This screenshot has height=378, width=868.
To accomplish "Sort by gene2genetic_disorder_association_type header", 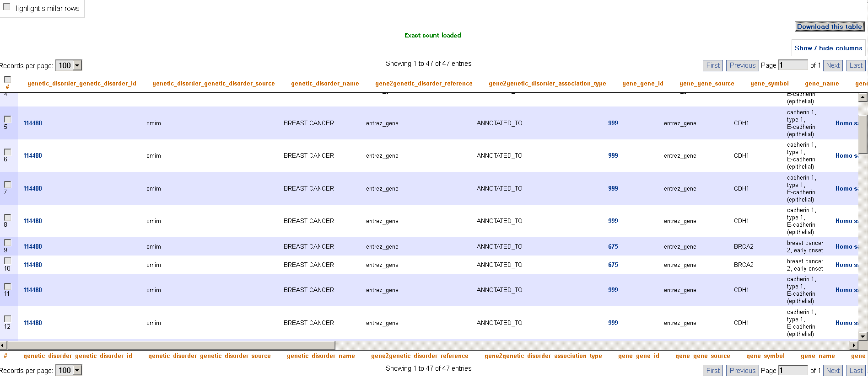I will [547, 84].
